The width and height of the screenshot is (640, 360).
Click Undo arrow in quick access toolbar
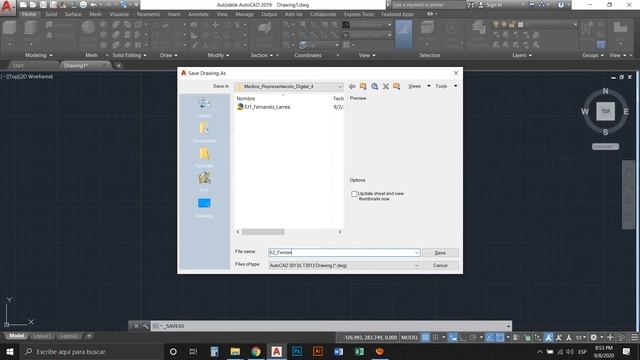pyautogui.click(x=93, y=5)
